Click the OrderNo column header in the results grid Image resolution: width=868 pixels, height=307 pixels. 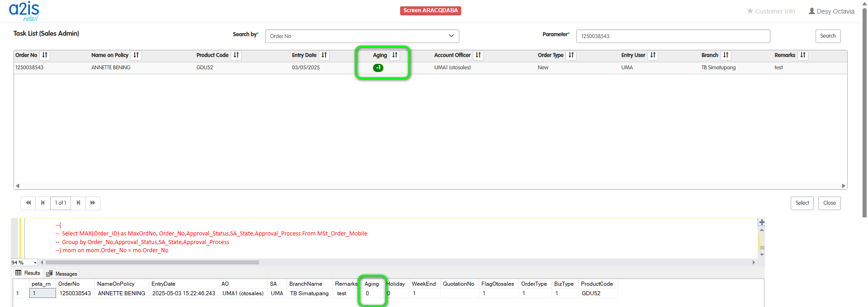click(x=75, y=284)
